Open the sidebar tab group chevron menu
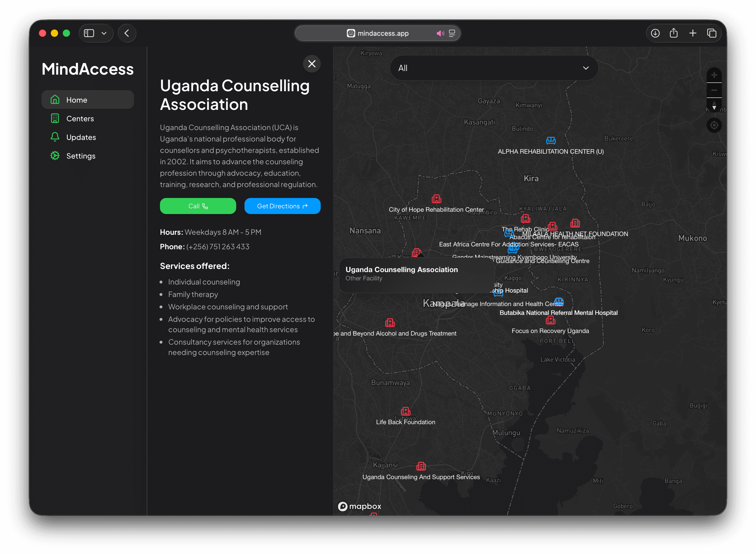The height and width of the screenshot is (554, 756). point(104,33)
